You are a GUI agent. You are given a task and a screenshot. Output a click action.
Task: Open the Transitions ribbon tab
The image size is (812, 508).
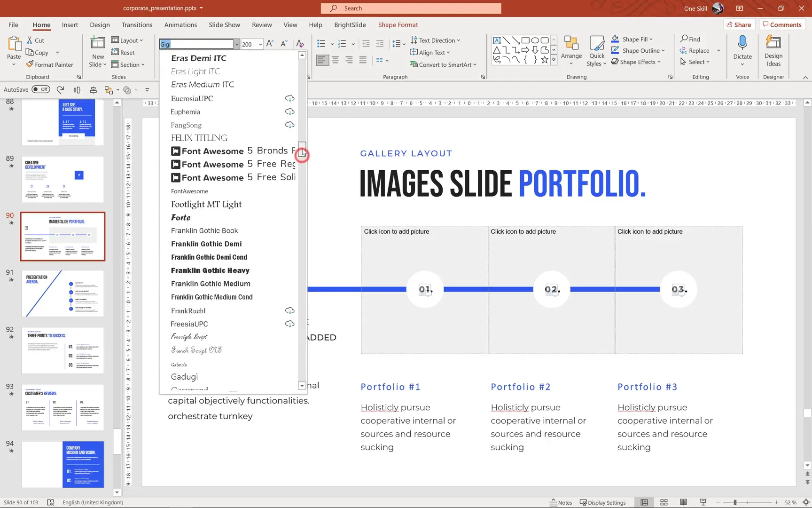pyautogui.click(x=137, y=24)
